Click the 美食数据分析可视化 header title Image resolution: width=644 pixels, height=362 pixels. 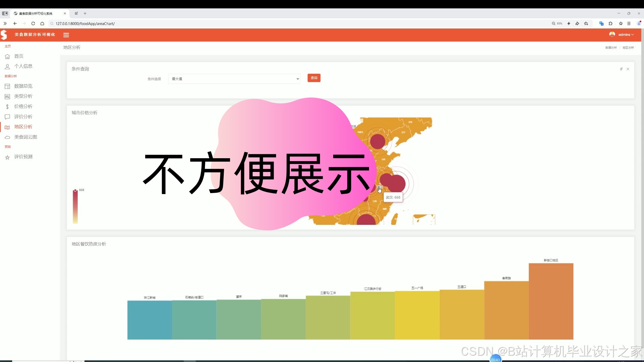click(35, 35)
